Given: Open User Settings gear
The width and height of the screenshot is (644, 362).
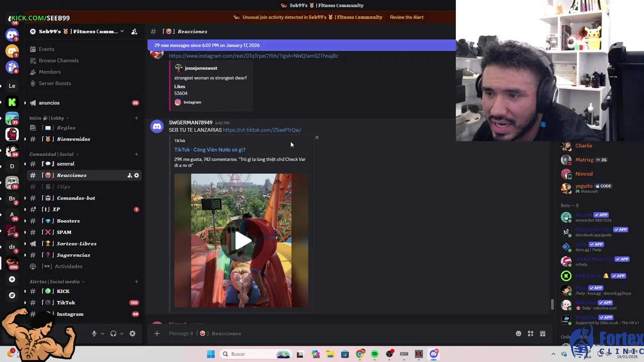Looking at the screenshot, I should coord(132,333).
